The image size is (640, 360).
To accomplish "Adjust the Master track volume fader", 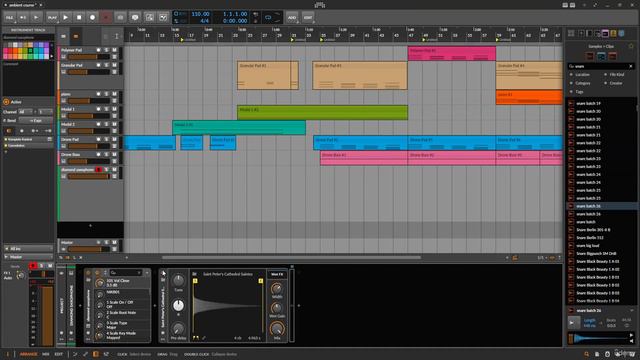I will coord(89,249).
